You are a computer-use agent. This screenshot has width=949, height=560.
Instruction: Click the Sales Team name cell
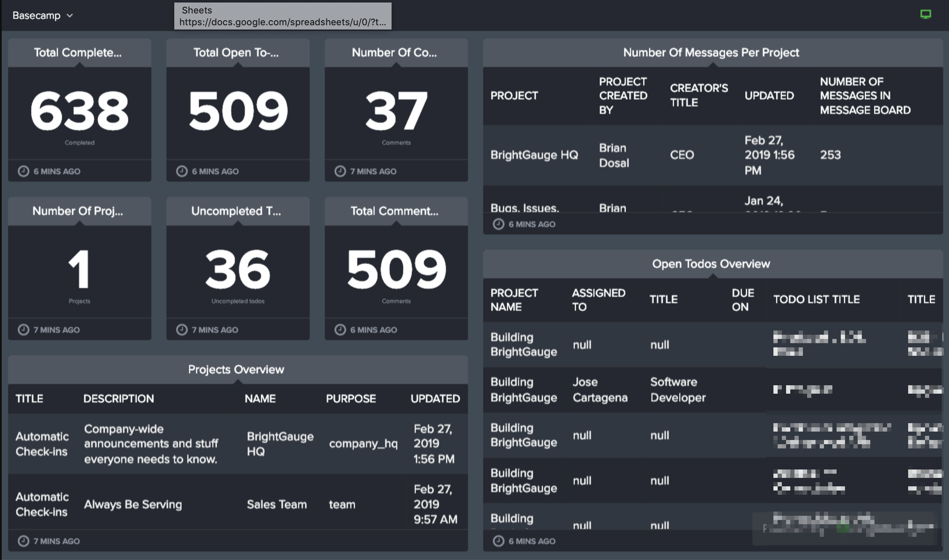(277, 504)
